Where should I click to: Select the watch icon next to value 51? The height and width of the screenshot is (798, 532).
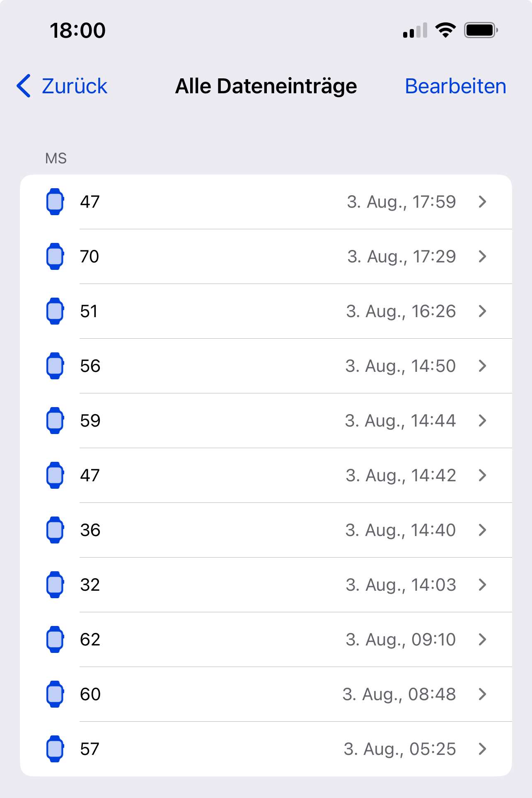coord(55,311)
